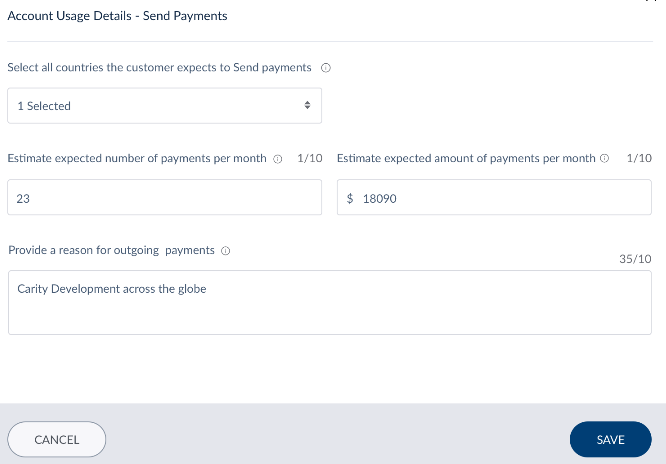Click "Estimate expected amount of payments" label
Screen dimensions: 666x464
pos(466,159)
